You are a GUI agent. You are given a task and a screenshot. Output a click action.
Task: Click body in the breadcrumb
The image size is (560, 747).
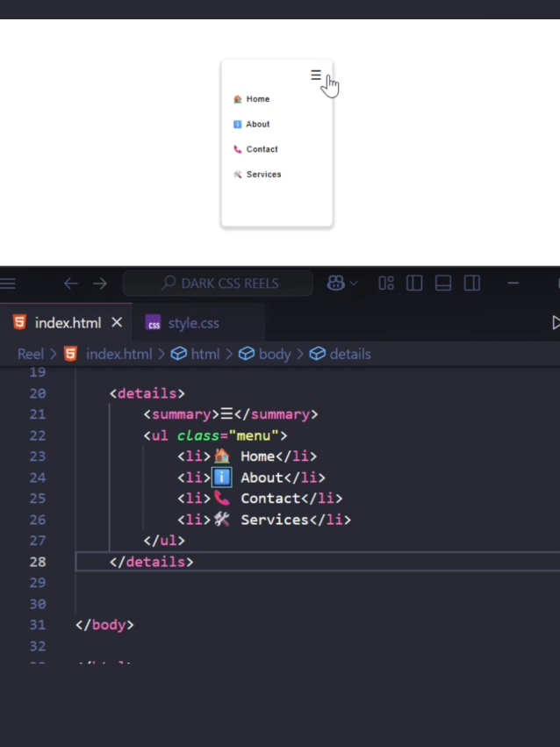pyautogui.click(x=274, y=354)
